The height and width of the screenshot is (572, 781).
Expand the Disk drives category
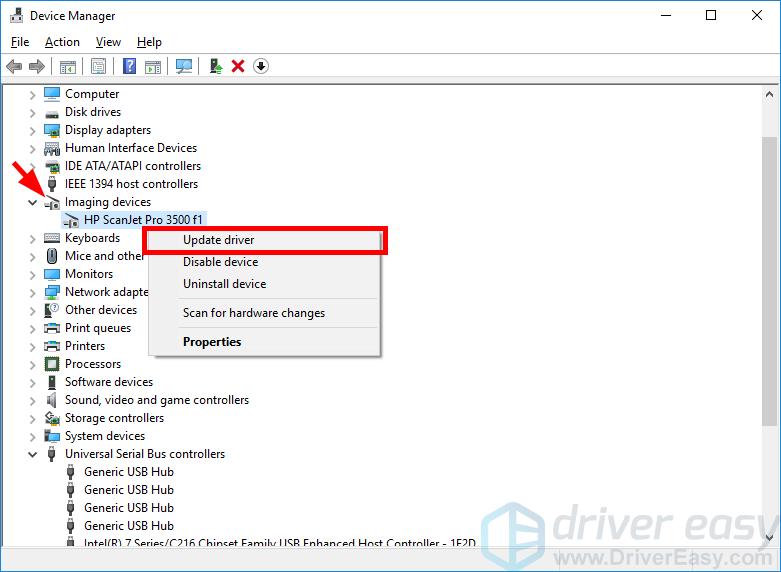[32, 112]
